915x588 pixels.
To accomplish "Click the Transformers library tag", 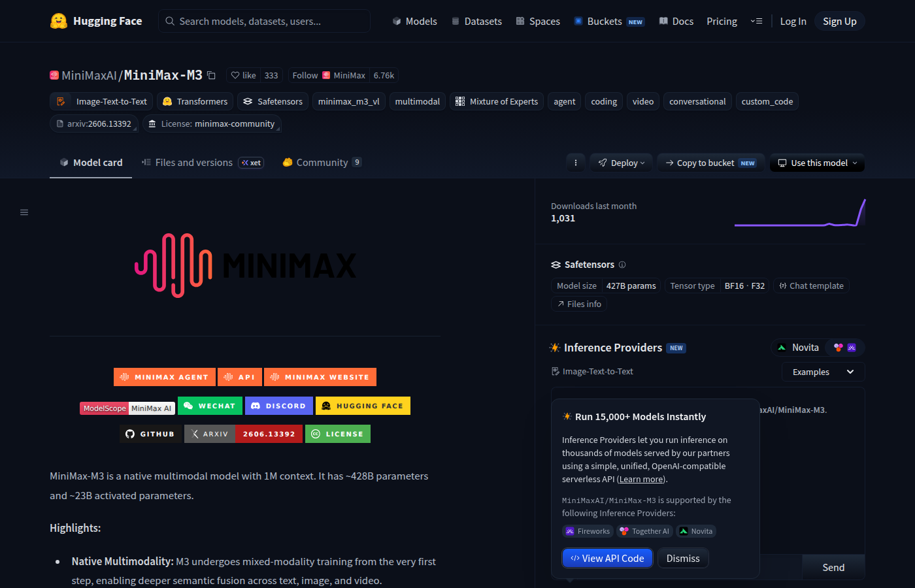I will click(195, 101).
